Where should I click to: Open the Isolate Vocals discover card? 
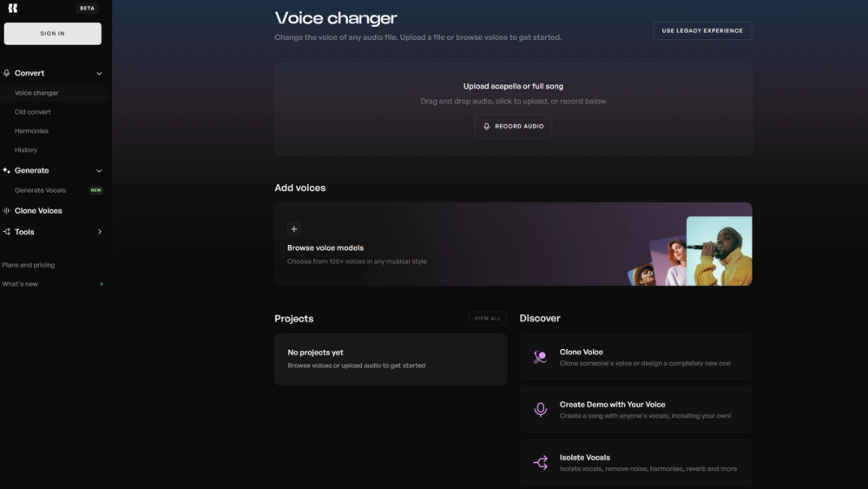[635, 462]
